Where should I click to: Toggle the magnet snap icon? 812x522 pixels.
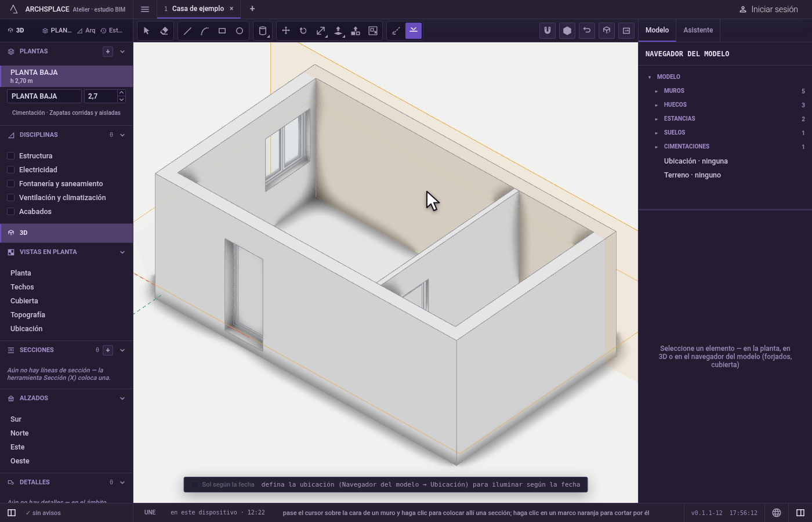click(x=548, y=31)
